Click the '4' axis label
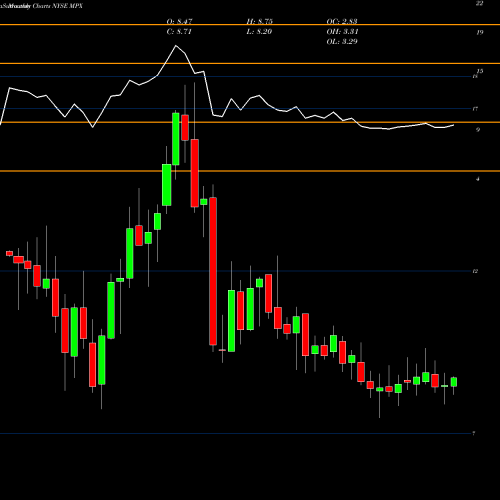This screenshot has height=500, width=500. [x=478, y=179]
